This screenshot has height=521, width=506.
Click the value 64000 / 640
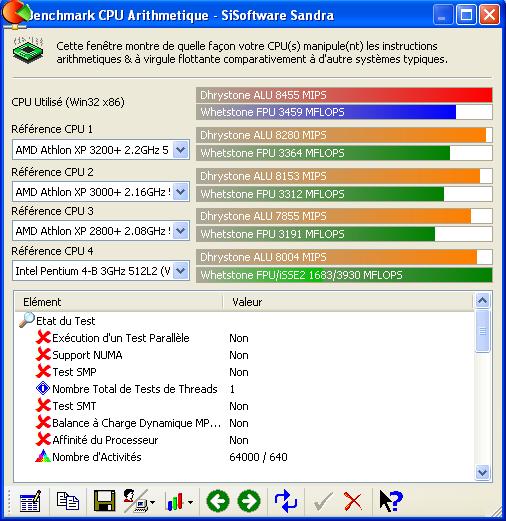click(x=258, y=457)
